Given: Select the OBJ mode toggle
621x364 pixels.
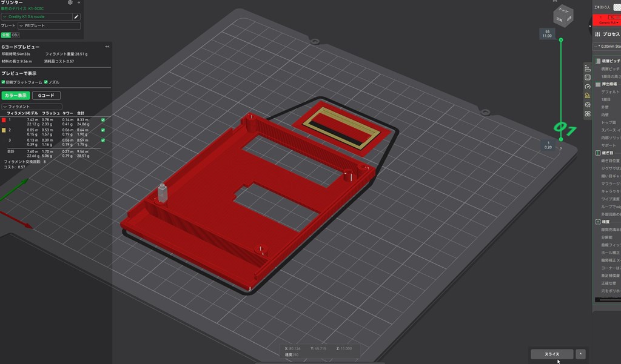Looking at the screenshot, I should point(15,35).
